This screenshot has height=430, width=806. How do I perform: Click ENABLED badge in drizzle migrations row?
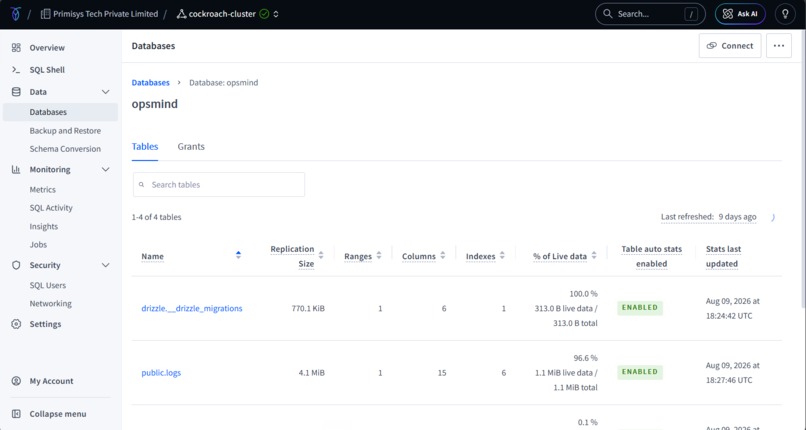[x=640, y=308]
